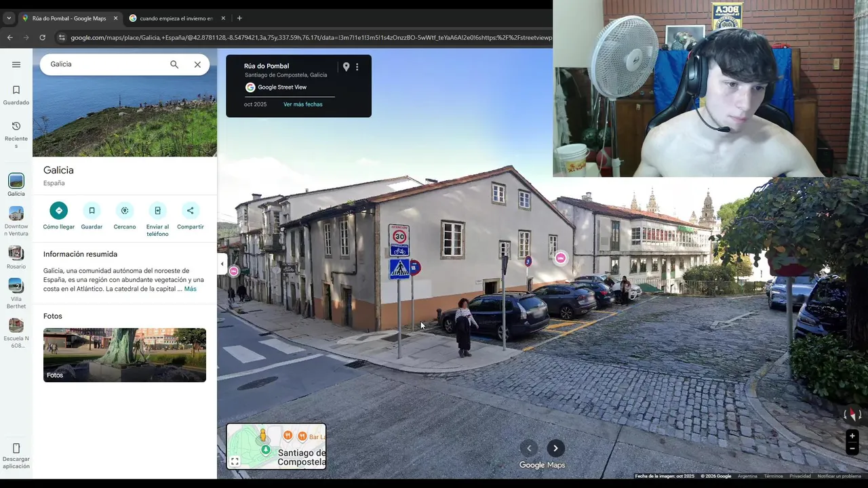Clear the Galicia search box

197,64
